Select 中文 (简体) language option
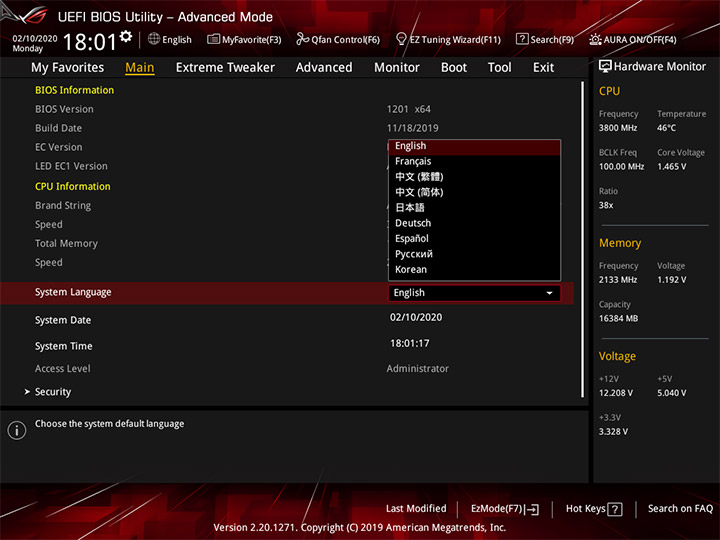The height and width of the screenshot is (540, 720). pyautogui.click(x=474, y=192)
